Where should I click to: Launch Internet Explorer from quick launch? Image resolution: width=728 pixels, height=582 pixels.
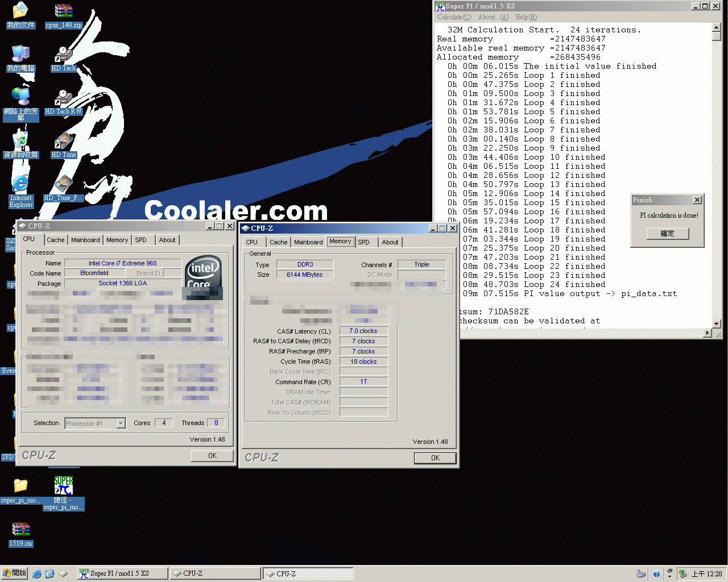click(37, 574)
